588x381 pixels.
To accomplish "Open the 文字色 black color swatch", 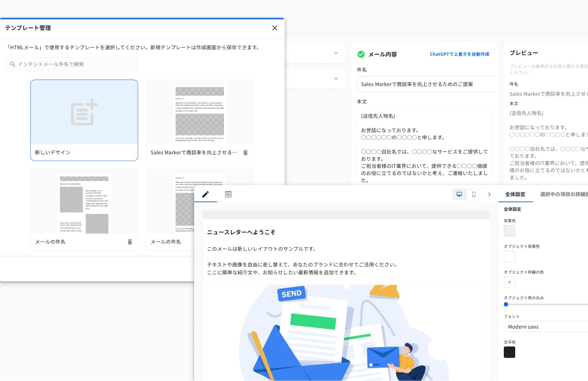I will pyautogui.click(x=510, y=352).
